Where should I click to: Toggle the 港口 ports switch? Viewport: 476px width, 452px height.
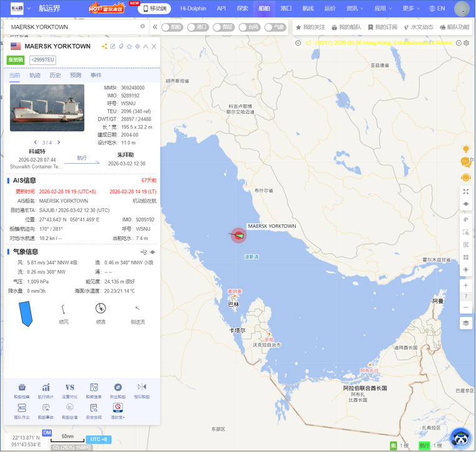pyautogui.click(x=198, y=28)
